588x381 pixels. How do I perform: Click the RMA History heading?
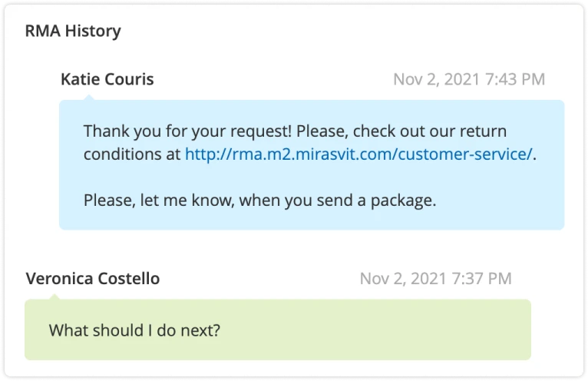click(x=73, y=31)
